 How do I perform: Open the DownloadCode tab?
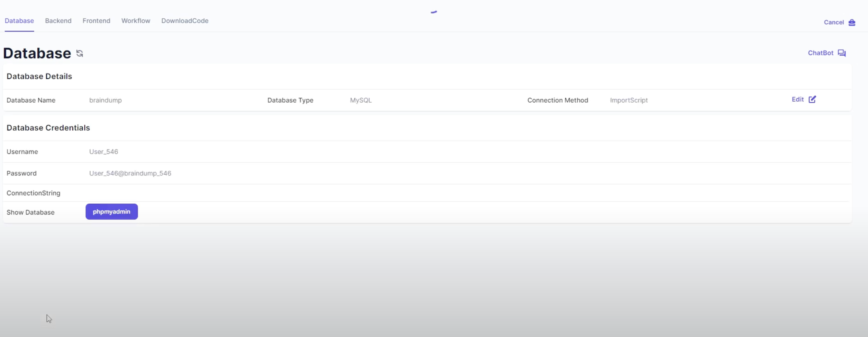185,21
